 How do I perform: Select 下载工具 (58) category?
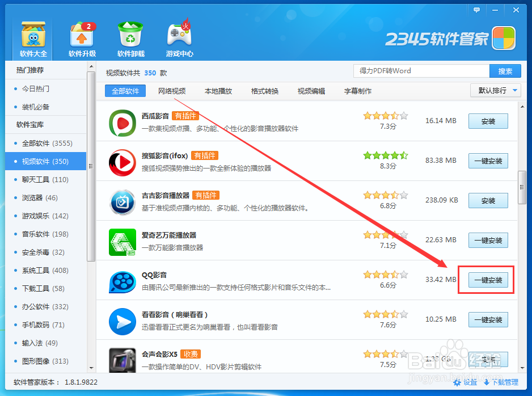click(46, 288)
